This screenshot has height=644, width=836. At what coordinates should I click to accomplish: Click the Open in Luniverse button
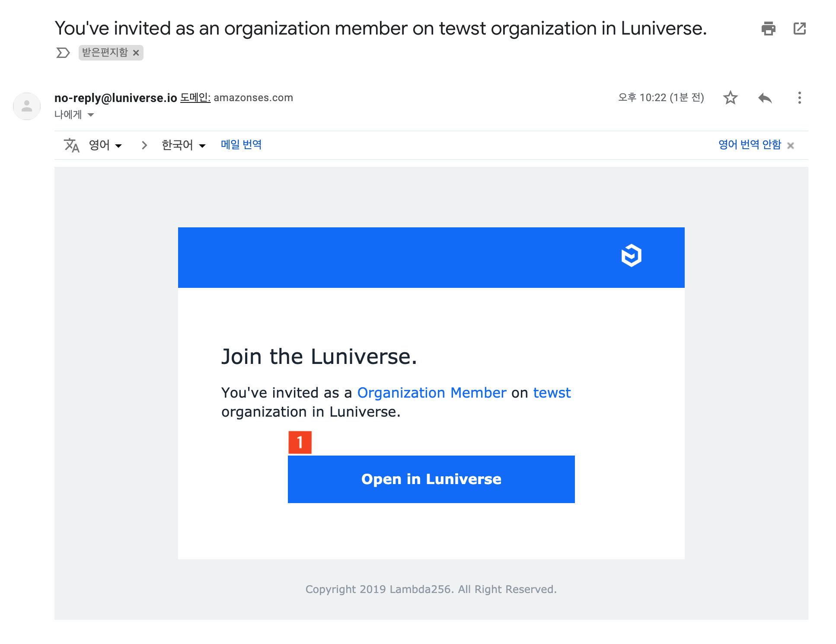431,479
